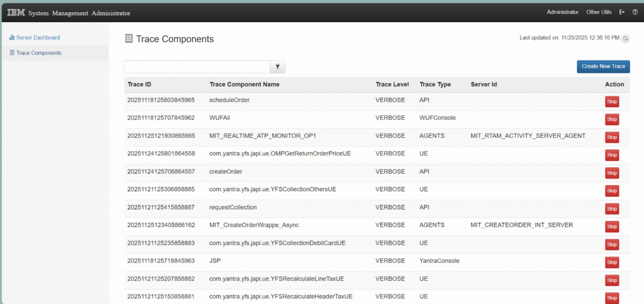Stop the createOrder trace
The image size is (644, 304).
pos(611,172)
